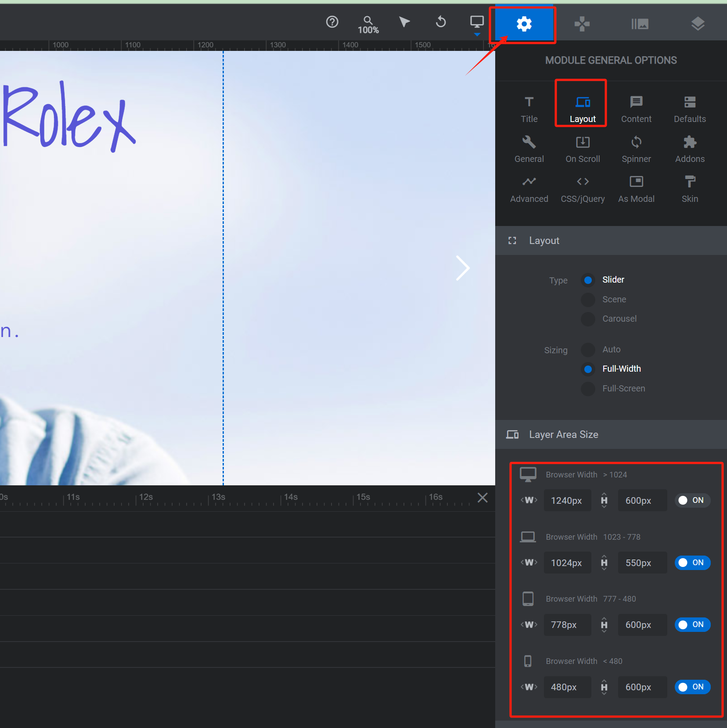Viewport: 727px width, 728px height.
Task: Select the Slider type radio
Action: coord(588,280)
